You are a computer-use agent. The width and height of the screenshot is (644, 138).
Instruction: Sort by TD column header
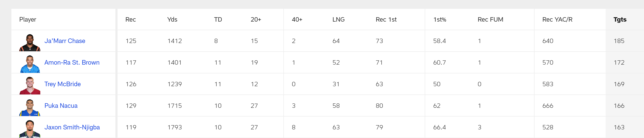[x=218, y=19]
